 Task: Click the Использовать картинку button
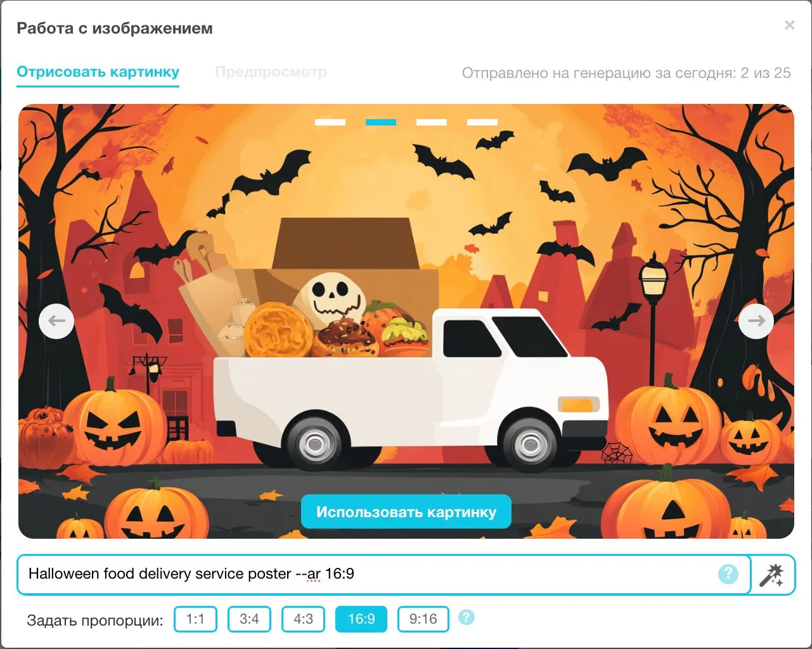pos(406,512)
